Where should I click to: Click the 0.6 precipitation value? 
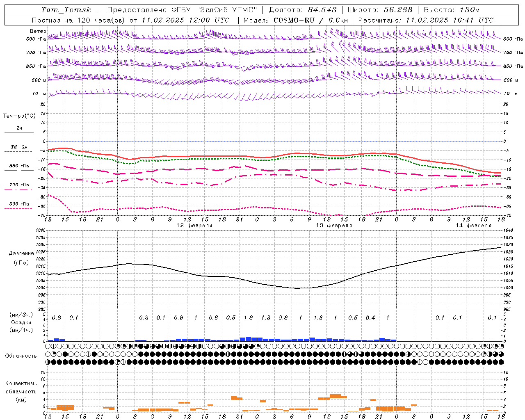(213, 318)
